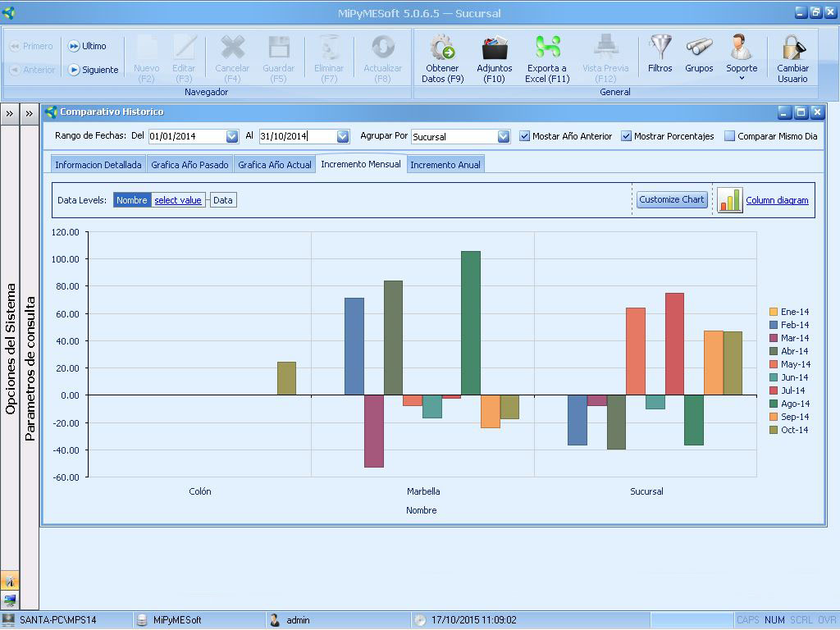Click the Editar (F3) pencil icon
Viewport: 840px width, 630px height.
coord(184,48)
